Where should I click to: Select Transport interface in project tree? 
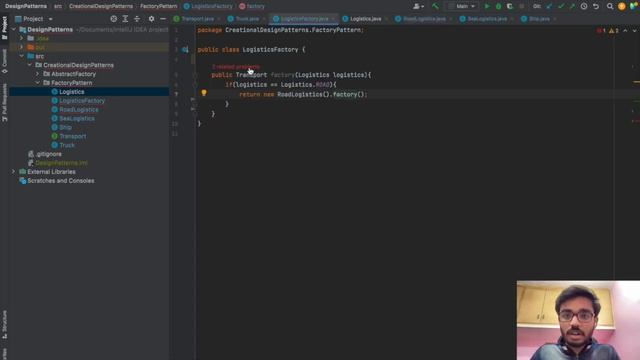coord(73,136)
